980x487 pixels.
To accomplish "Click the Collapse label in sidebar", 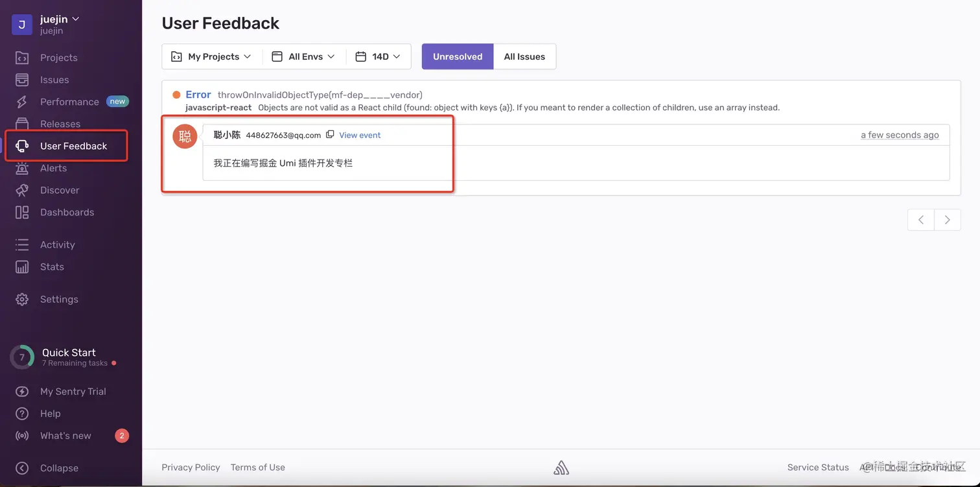I will pos(59,468).
